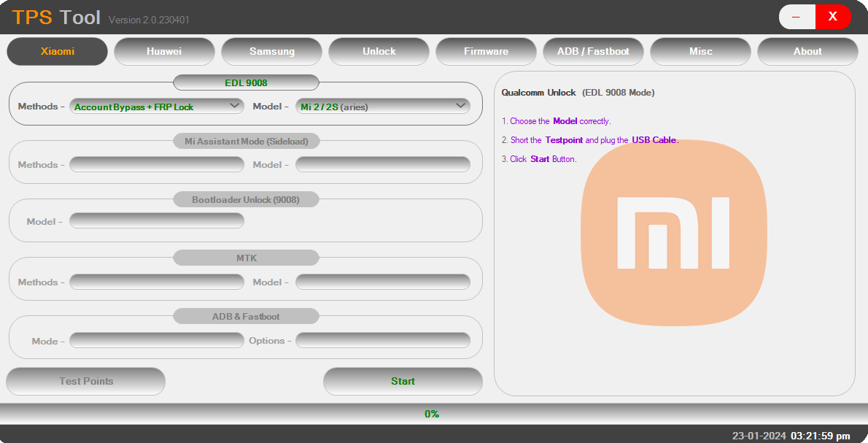Screen dimensions: 868x443
Task: Expand Bootloader Unlock Model dropdown
Action: [157, 221]
